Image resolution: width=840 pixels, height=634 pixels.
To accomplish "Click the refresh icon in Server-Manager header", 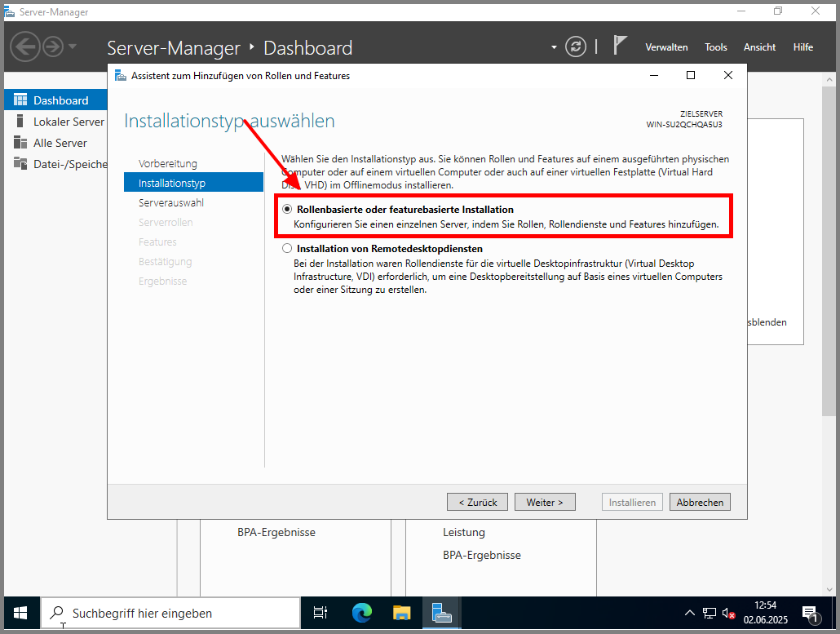I will (576, 47).
